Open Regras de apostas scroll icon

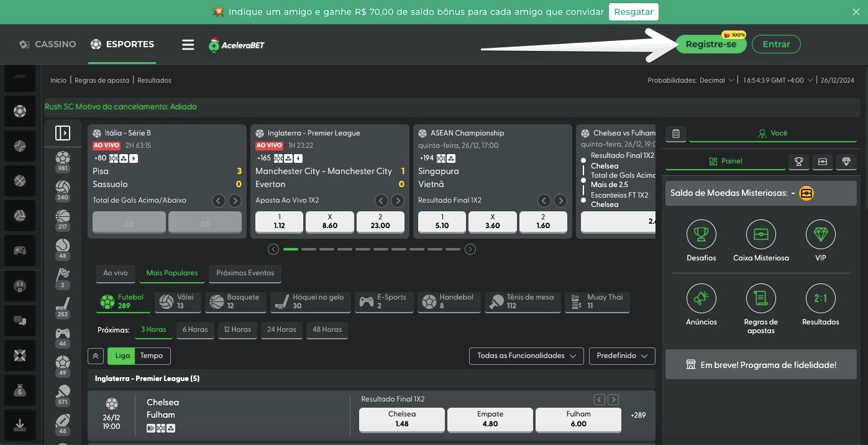(x=761, y=298)
